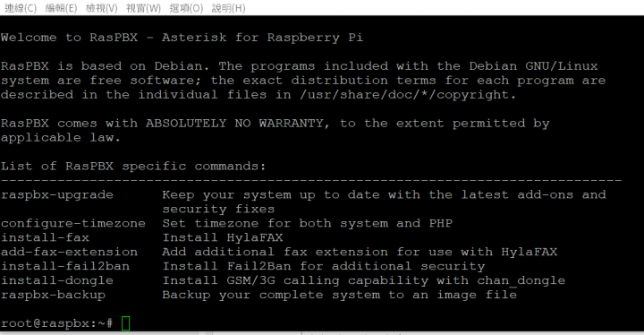Click the green cursor at the root@raspbx prompt

[x=126, y=323]
